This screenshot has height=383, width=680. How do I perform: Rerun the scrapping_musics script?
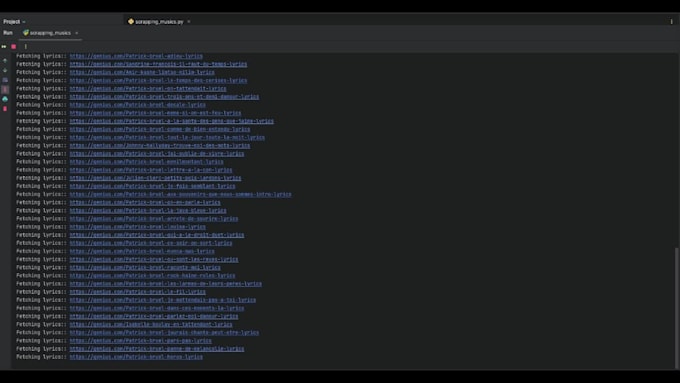[x=4, y=46]
